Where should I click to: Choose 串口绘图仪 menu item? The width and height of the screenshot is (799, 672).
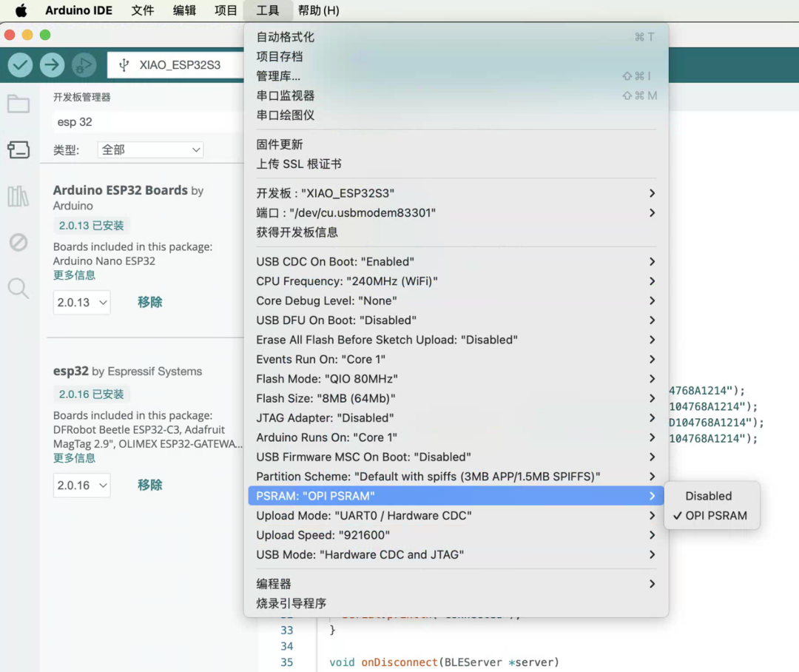(x=456, y=115)
